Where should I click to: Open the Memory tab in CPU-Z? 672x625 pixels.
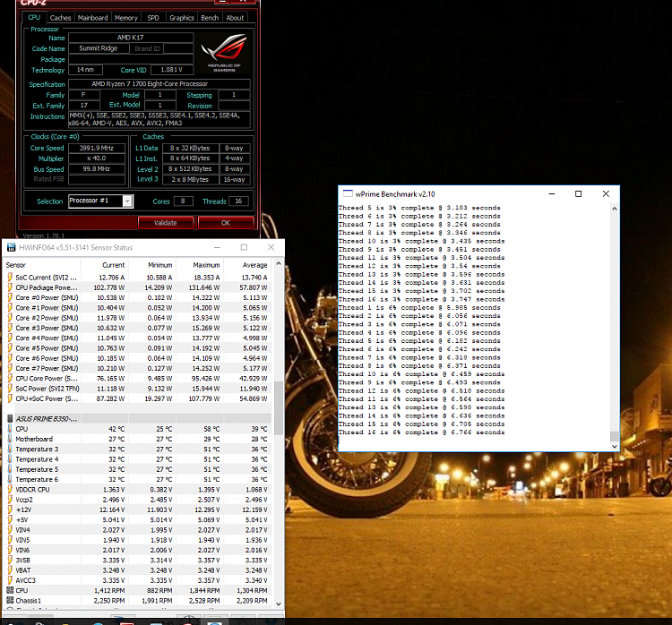click(126, 18)
